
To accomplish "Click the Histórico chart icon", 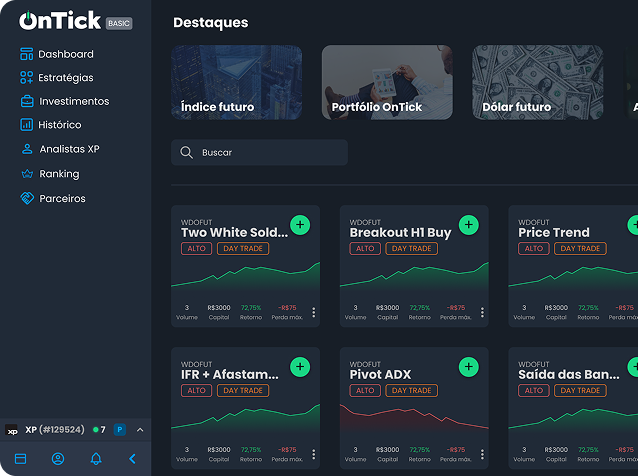I will [x=26, y=124].
